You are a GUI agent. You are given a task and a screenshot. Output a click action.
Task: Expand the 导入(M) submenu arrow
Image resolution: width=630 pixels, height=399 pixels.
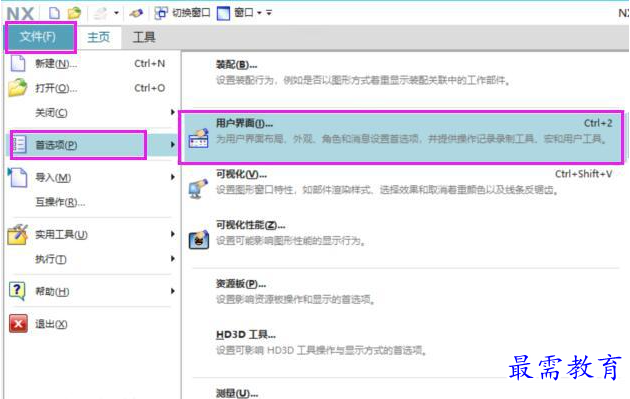point(172,177)
